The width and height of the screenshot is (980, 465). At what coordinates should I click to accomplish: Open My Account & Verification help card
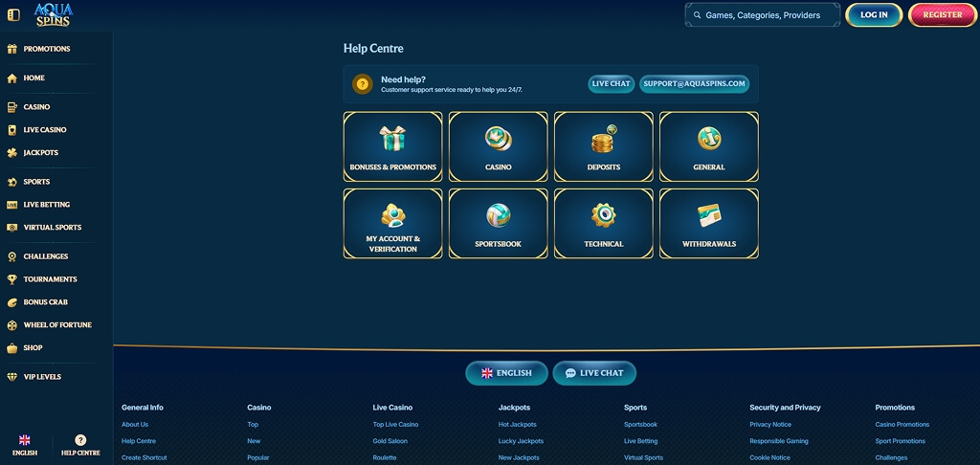click(x=393, y=224)
